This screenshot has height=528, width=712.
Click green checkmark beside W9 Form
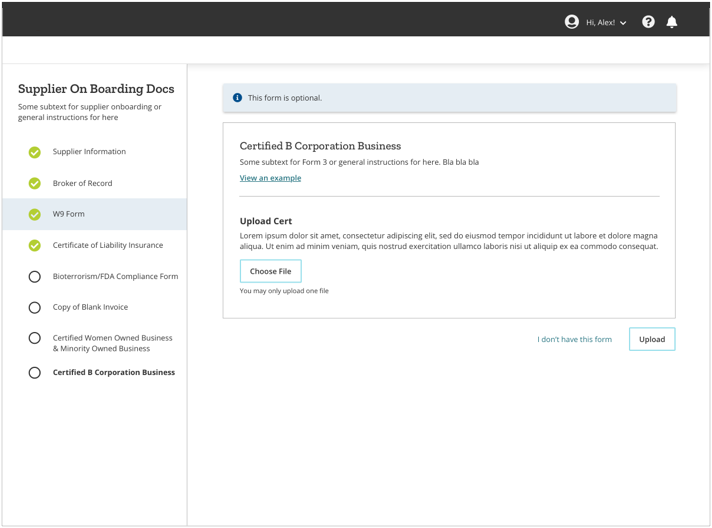tap(35, 214)
